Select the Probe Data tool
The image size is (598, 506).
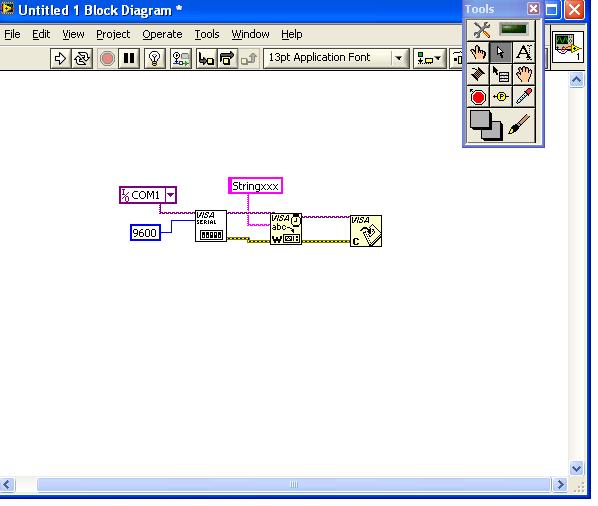coord(501,96)
